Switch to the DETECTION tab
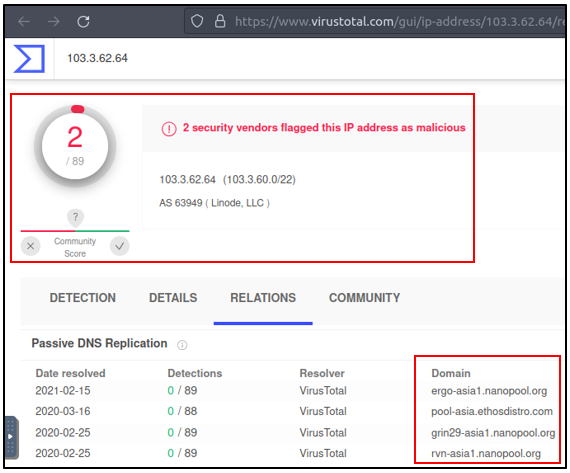 tap(83, 298)
